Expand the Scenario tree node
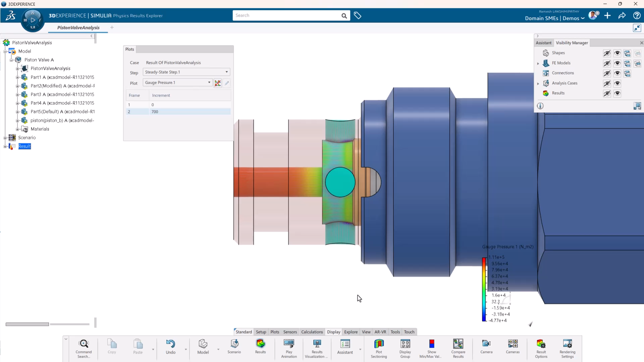 [x=5, y=138]
